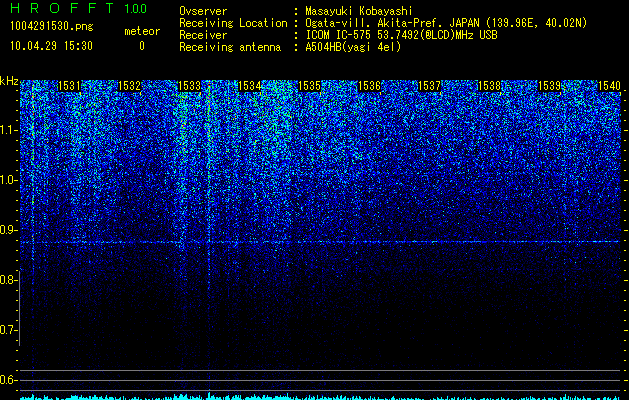This screenshot has height=400, width=629.
Task: Click the timestamp 10.04.29 15:30
Action: coord(51,46)
